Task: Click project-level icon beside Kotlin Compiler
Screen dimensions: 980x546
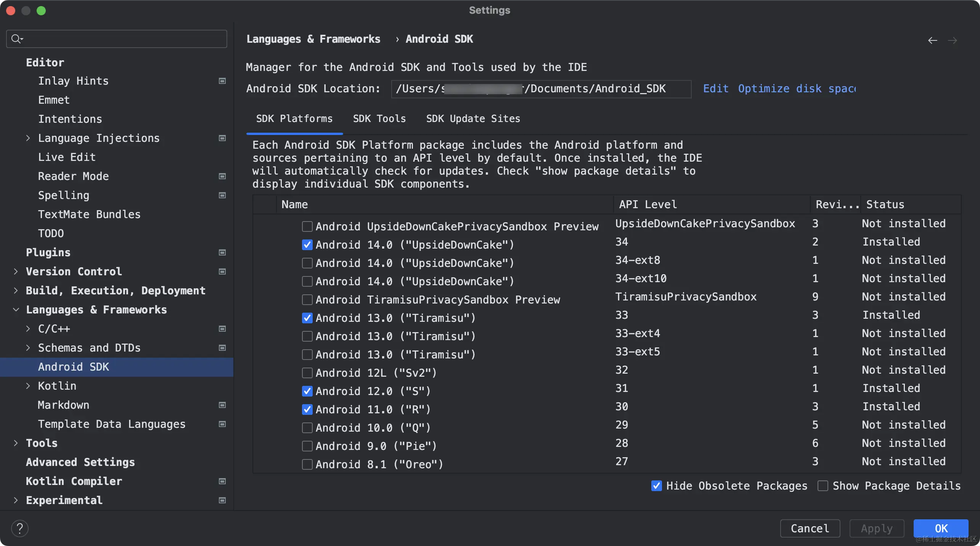Action: pos(222,481)
